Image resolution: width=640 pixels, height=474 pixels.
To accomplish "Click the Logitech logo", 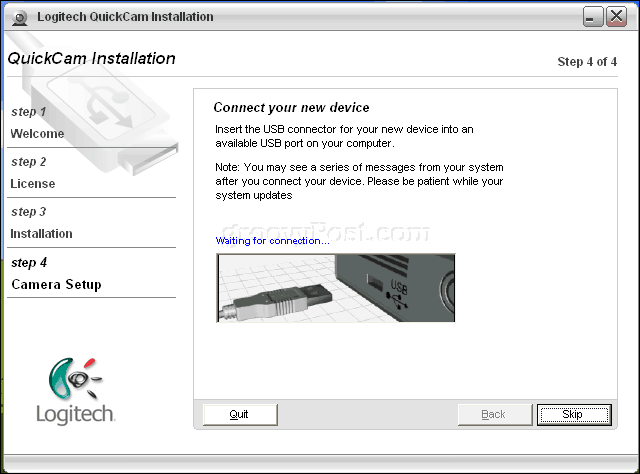I will coord(75,391).
